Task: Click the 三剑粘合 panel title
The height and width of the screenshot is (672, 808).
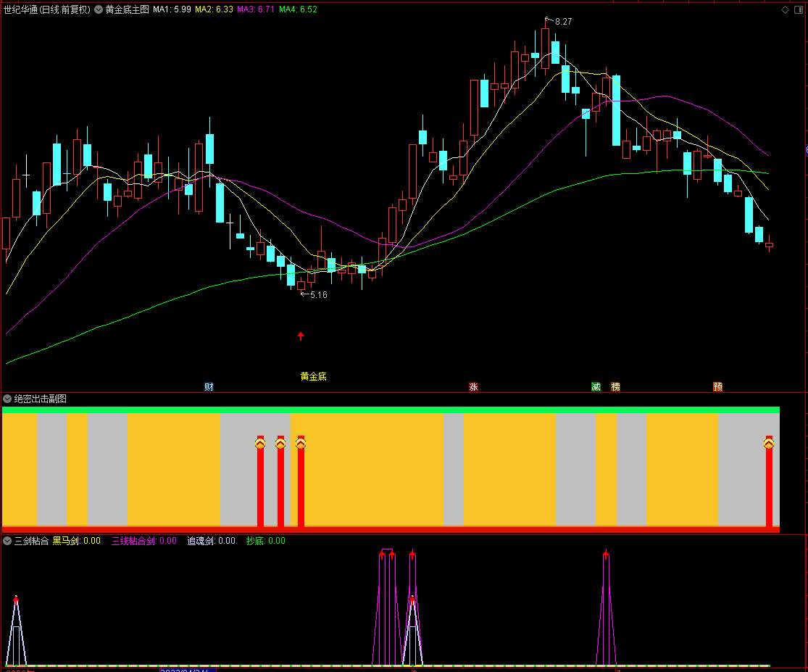Action: 31,541
